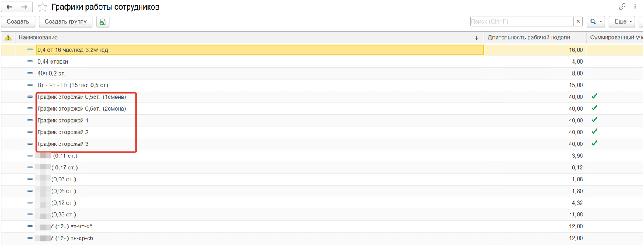Add page to favorites with star icon
This screenshot has height=245, width=644.
(42, 7)
